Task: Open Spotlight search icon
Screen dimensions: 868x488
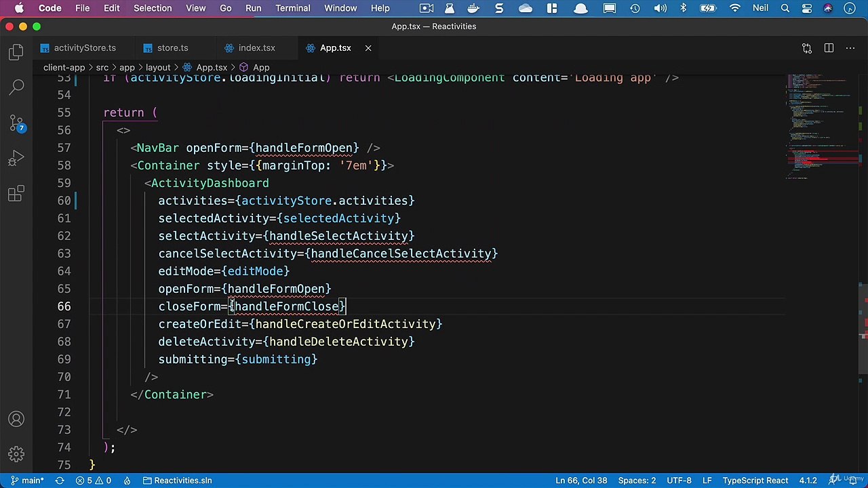Action: 785,8
